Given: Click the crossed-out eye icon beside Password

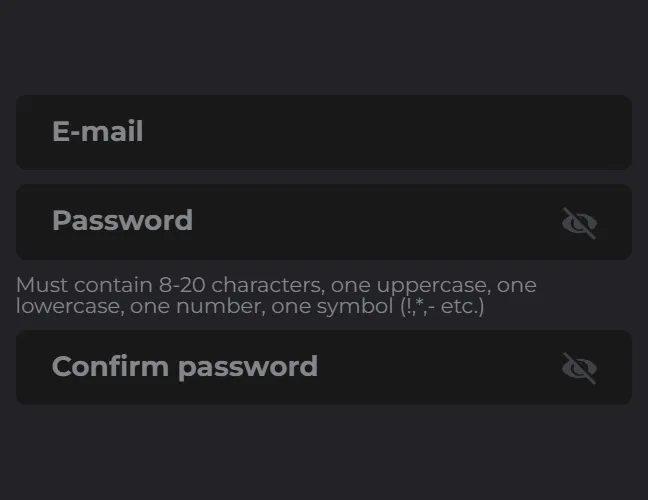Looking at the screenshot, I should (579, 223).
